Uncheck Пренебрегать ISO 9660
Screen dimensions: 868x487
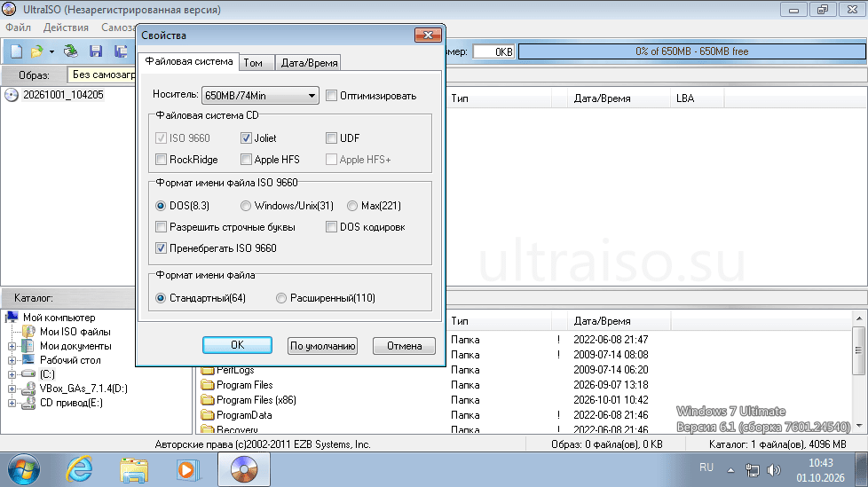tap(161, 247)
